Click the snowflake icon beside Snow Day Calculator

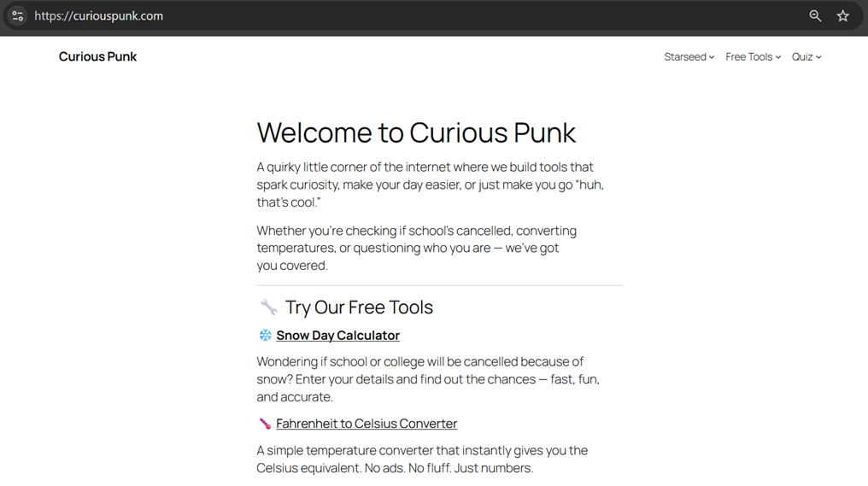(265, 336)
